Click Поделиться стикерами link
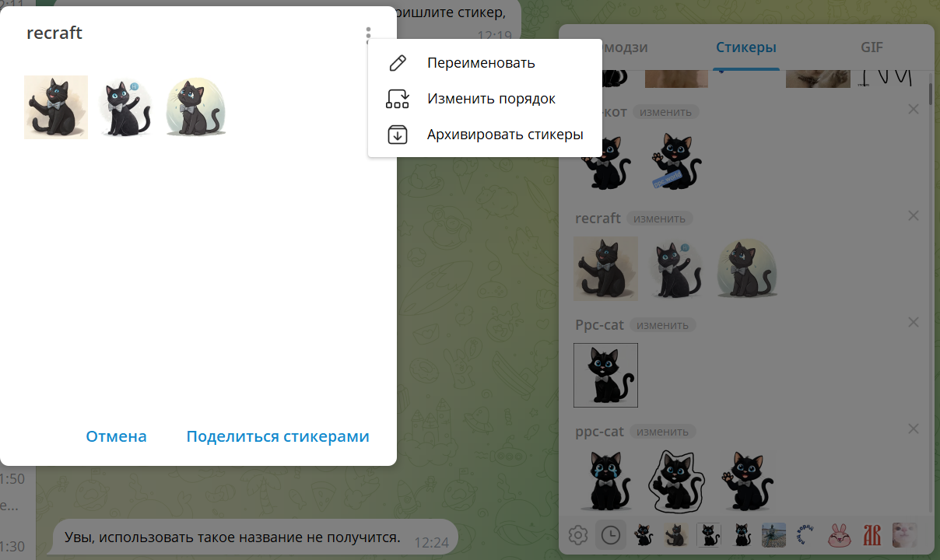Viewport: 940px width, 560px height. pos(277,436)
